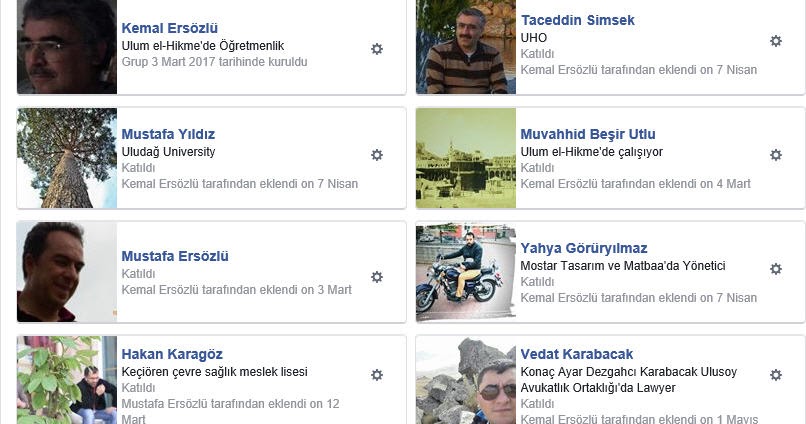
Task: Click gear icon beside Mustafa Yıldız
Action: tap(377, 155)
